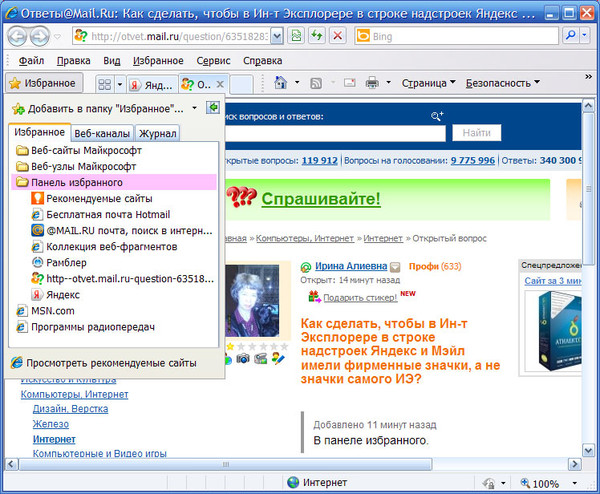
Task: Pin the Favorites Center with green arrow
Action: pos(213,108)
